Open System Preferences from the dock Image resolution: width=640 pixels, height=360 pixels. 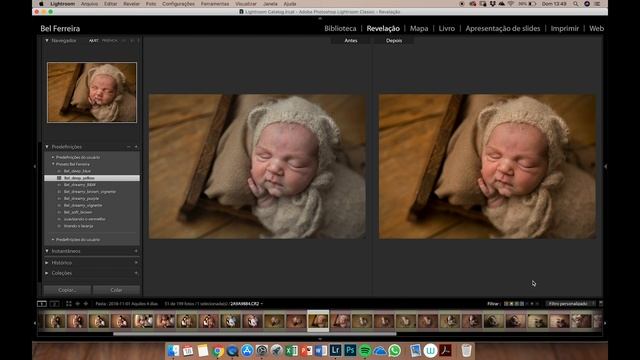tap(262, 350)
